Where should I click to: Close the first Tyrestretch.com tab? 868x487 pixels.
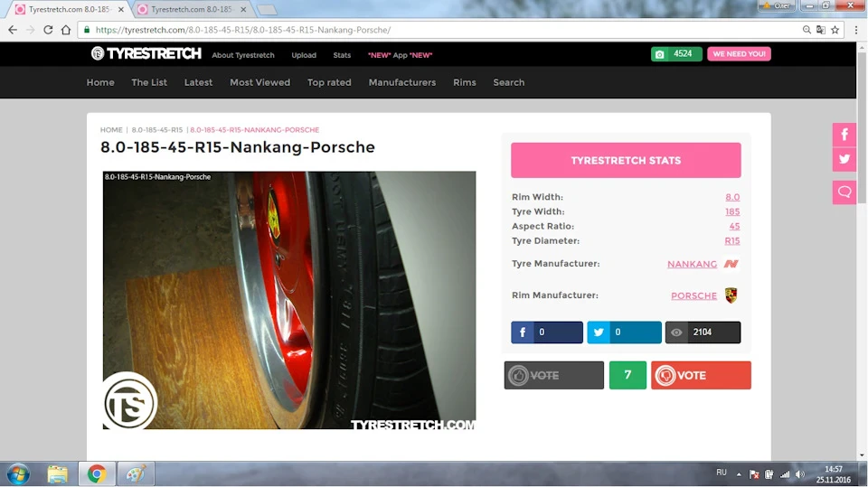pos(120,9)
